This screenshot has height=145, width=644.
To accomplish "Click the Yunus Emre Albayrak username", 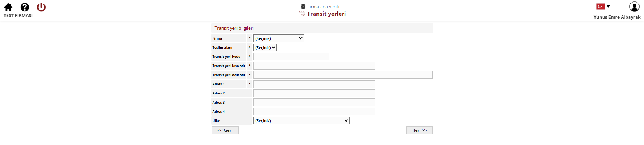I will click(617, 17).
